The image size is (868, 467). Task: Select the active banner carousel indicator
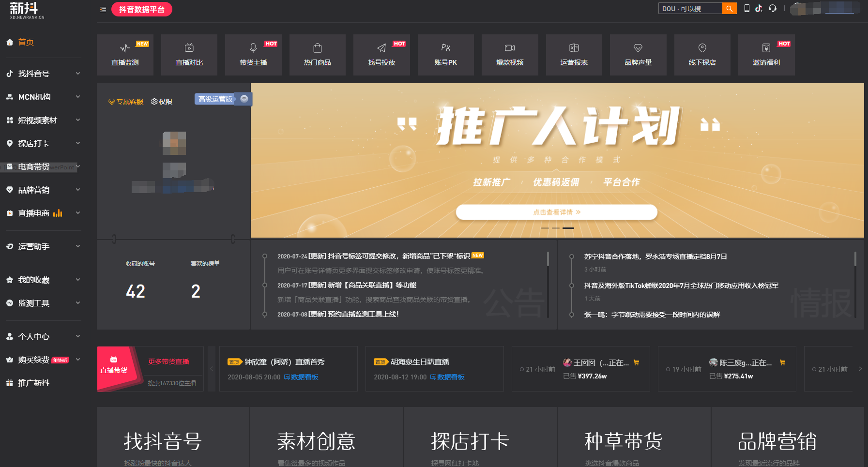point(568,228)
